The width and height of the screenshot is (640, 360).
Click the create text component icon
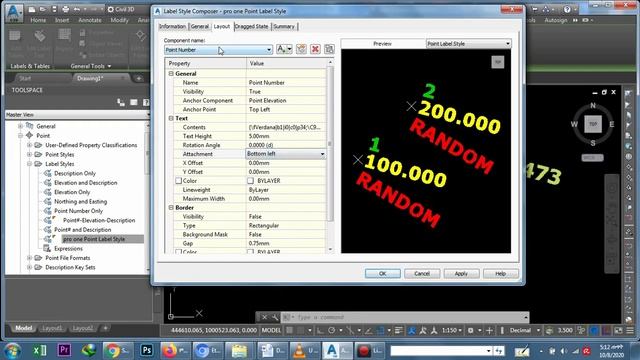[x=284, y=49]
